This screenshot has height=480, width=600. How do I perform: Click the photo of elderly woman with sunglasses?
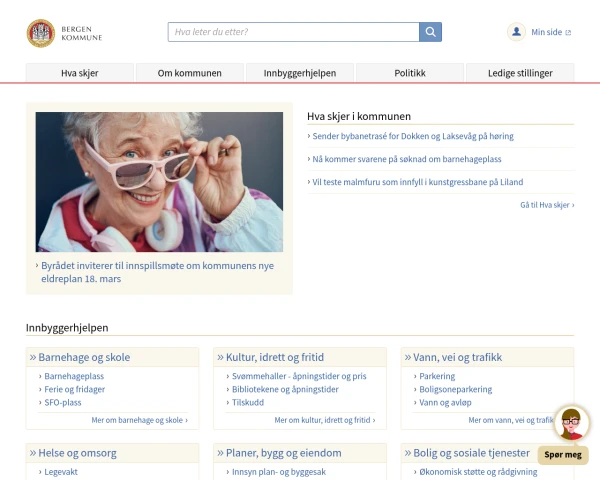(159, 182)
